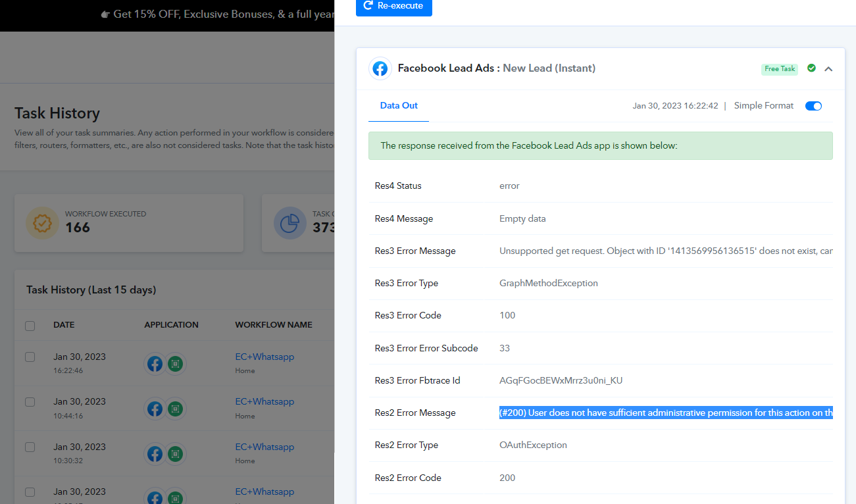The image size is (856, 504).
Task: Click the green app icon in the 16:22:46 row
Action: 175,363
